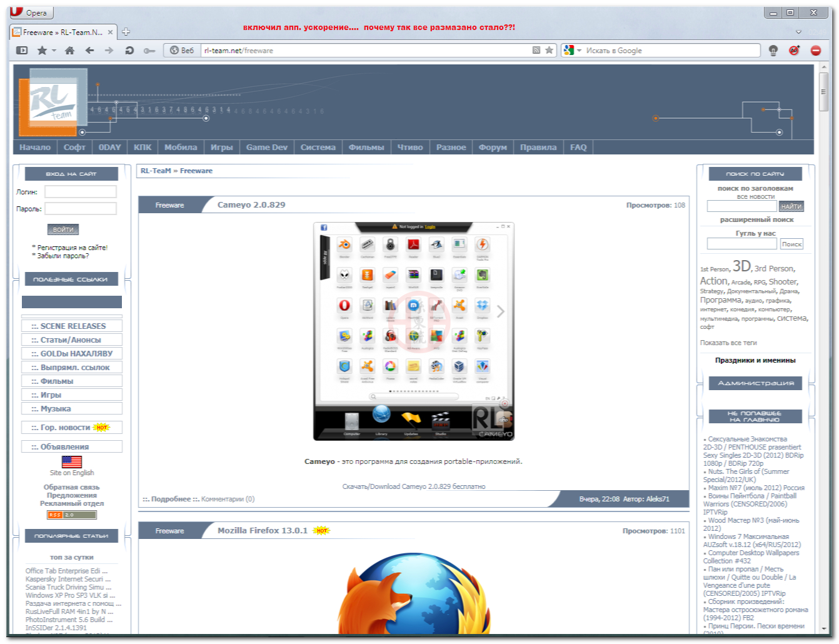Open Google search engine selector dropdown
Screen dimensions: 839x644
pyautogui.click(x=572, y=51)
